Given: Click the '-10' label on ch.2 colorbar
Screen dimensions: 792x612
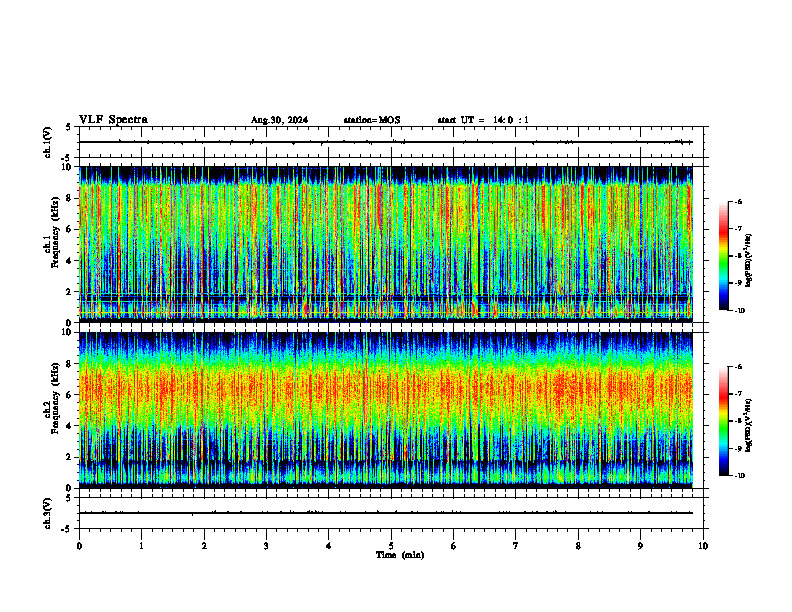Looking at the screenshot, I should (739, 476).
